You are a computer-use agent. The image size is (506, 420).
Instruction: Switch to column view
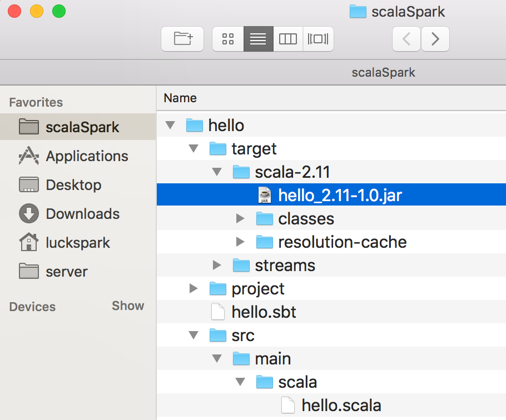[x=288, y=39]
